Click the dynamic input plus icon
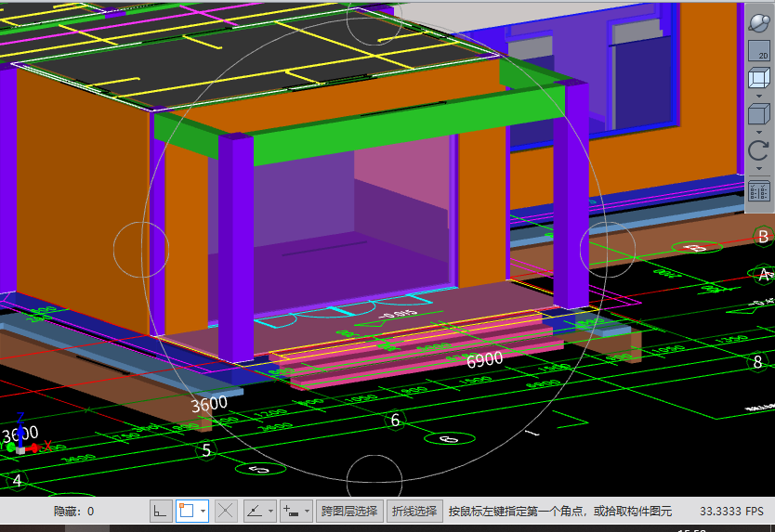775x532 pixels. click(x=291, y=511)
